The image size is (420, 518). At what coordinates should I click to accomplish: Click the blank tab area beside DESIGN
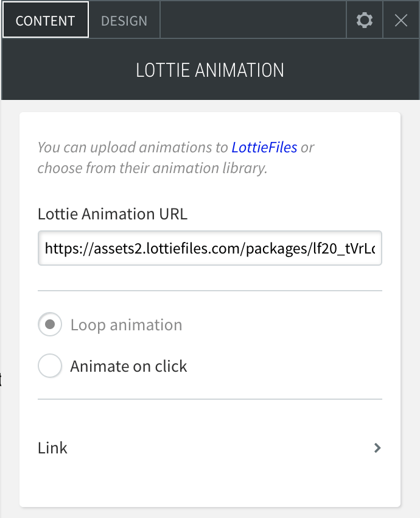click(x=253, y=20)
